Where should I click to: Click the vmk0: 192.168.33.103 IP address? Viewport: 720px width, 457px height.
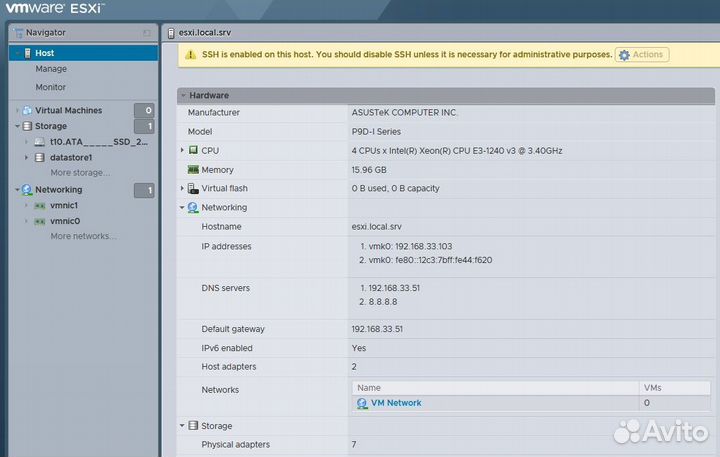[x=411, y=246]
